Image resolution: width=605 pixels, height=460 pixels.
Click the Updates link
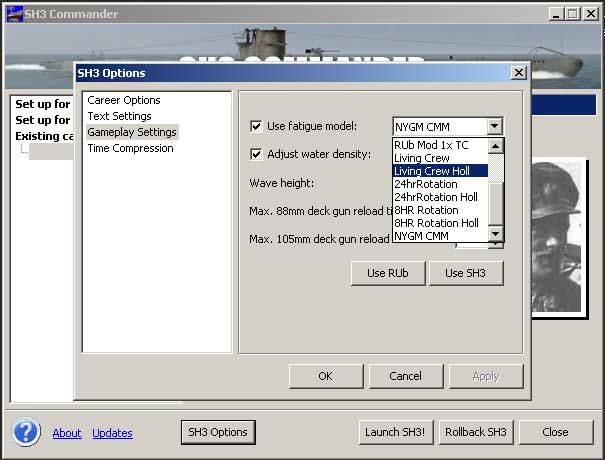112,433
